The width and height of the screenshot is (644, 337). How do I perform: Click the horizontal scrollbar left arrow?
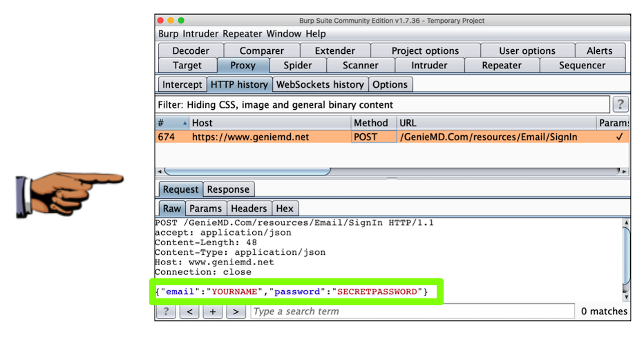160,171
